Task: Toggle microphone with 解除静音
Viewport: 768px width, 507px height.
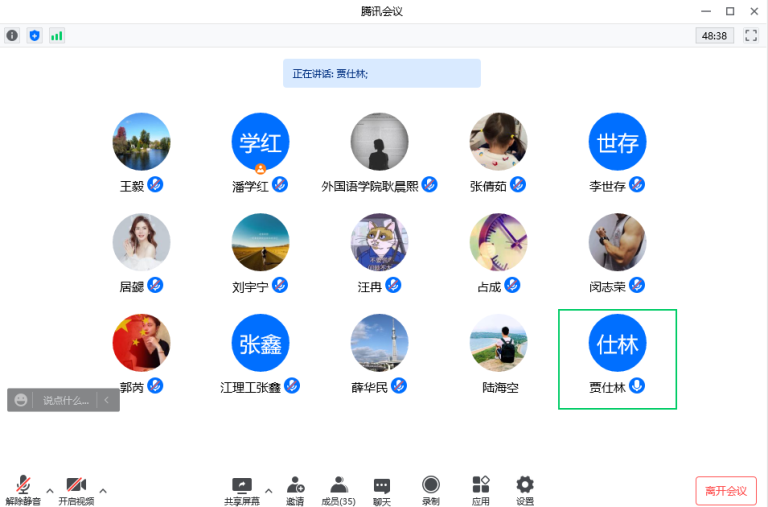Action: pos(23,490)
